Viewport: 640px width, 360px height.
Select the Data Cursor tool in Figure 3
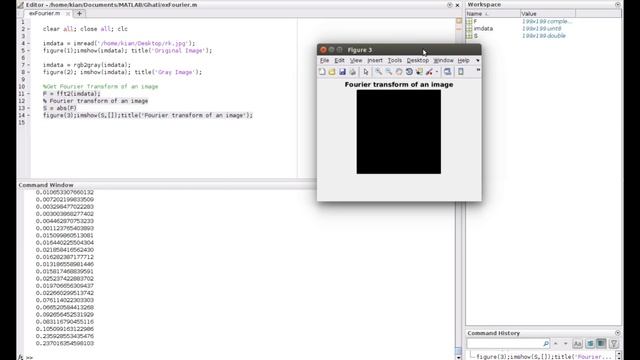point(419,72)
